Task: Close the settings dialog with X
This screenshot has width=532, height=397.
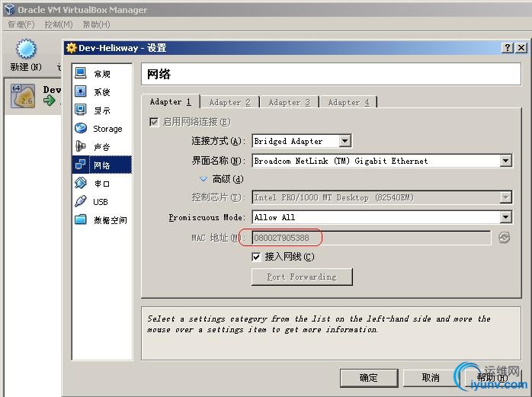Action: tap(521, 48)
